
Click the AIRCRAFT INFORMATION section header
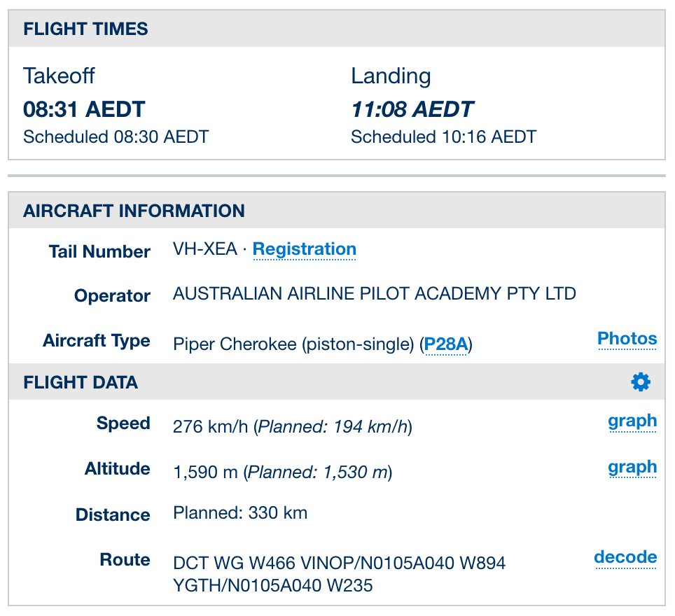(x=134, y=211)
